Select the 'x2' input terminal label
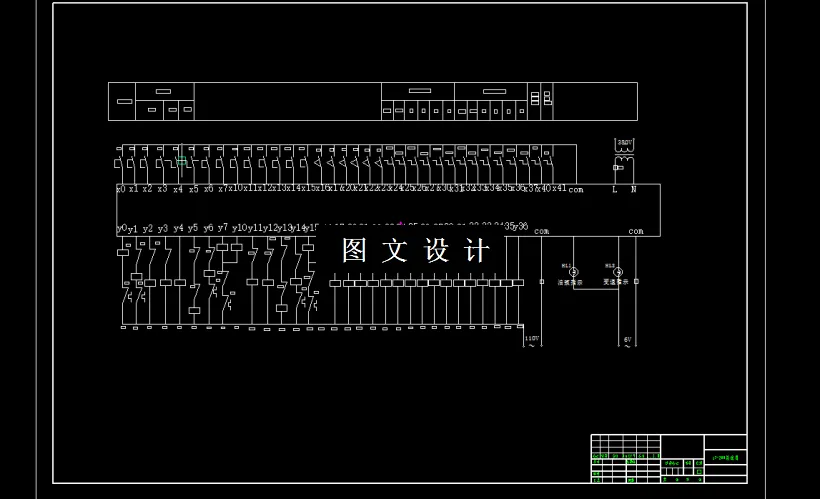The width and height of the screenshot is (820, 499). (147, 189)
